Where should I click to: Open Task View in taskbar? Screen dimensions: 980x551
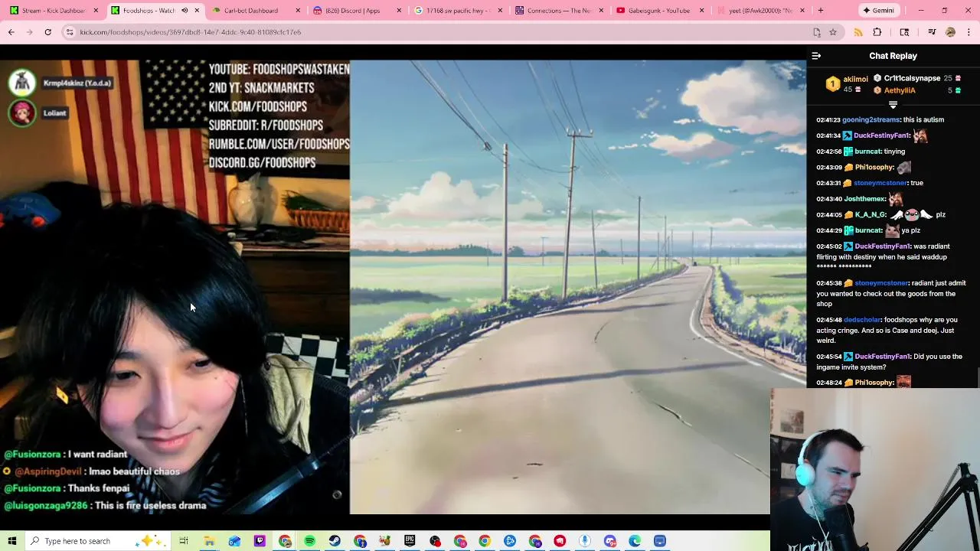tap(184, 541)
